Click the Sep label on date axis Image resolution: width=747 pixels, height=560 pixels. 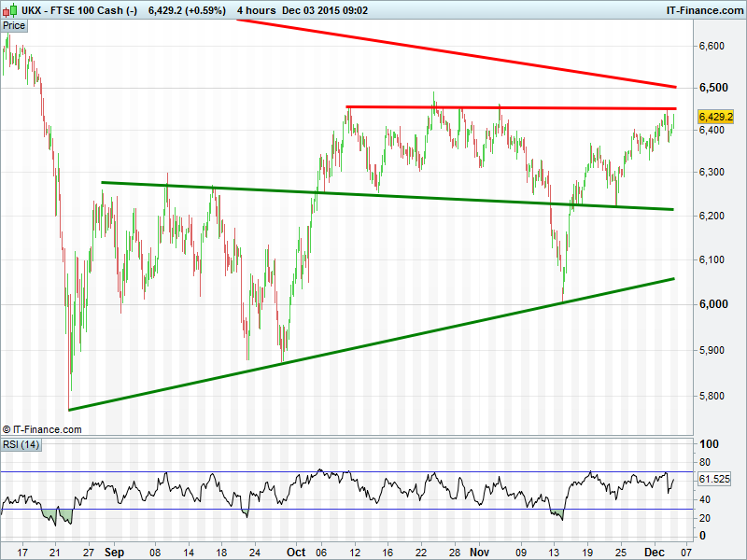click(x=114, y=552)
